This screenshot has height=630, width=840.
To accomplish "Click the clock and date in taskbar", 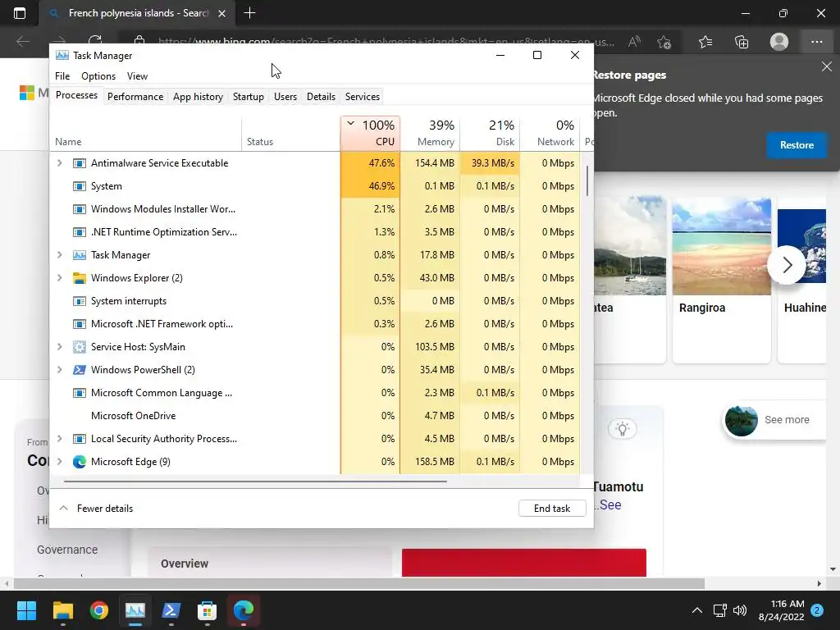I will pyautogui.click(x=782, y=610).
